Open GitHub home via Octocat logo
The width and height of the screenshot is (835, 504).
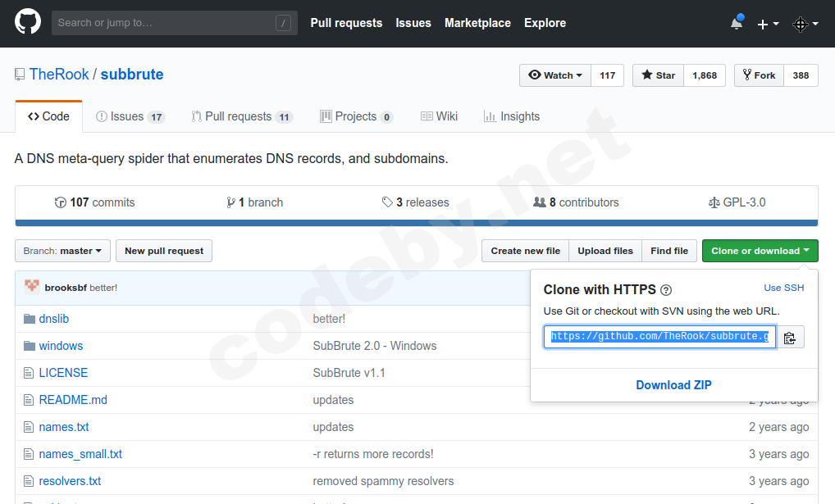(x=28, y=22)
